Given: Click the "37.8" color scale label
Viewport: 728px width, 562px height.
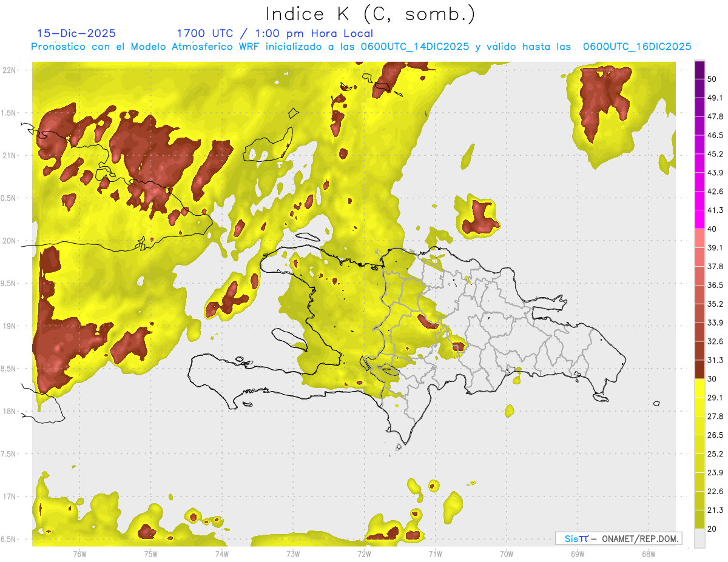Looking at the screenshot, I should 715,266.
